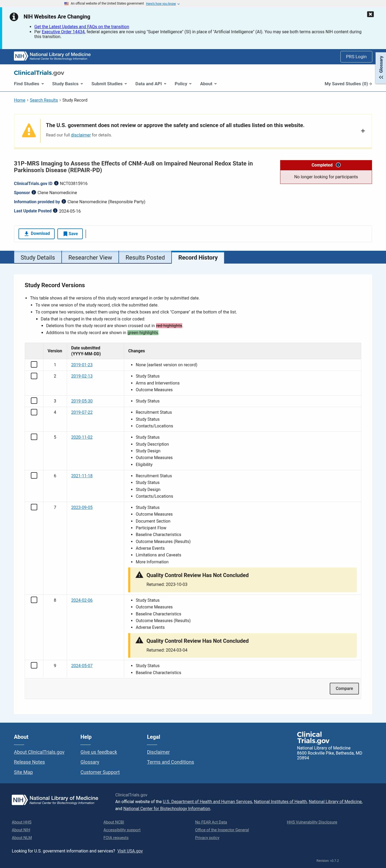This screenshot has height=868, width=386.
Task: Switch to the Researcher View tab
Action: click(90, 257)
